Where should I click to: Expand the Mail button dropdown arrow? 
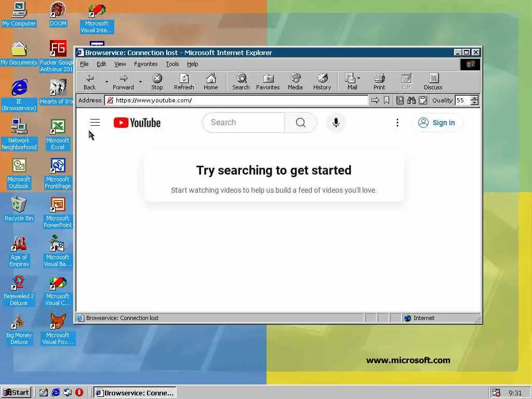pyautogui.click(x=359, y=78)
